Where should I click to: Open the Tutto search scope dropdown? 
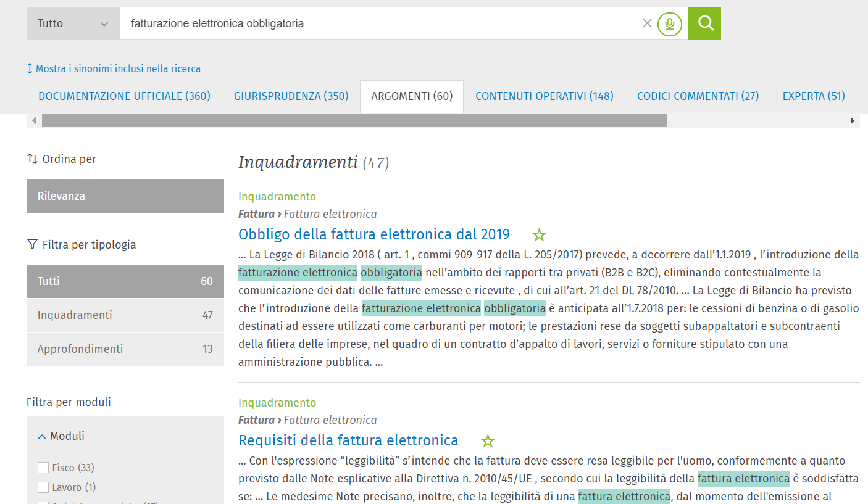(73, 23)
